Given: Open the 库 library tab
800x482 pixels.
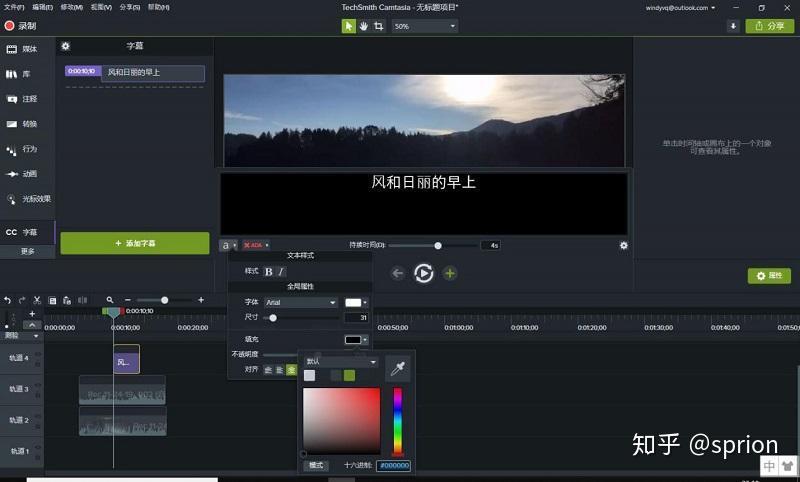Looking at the screenshot, I should pos(18,74).
